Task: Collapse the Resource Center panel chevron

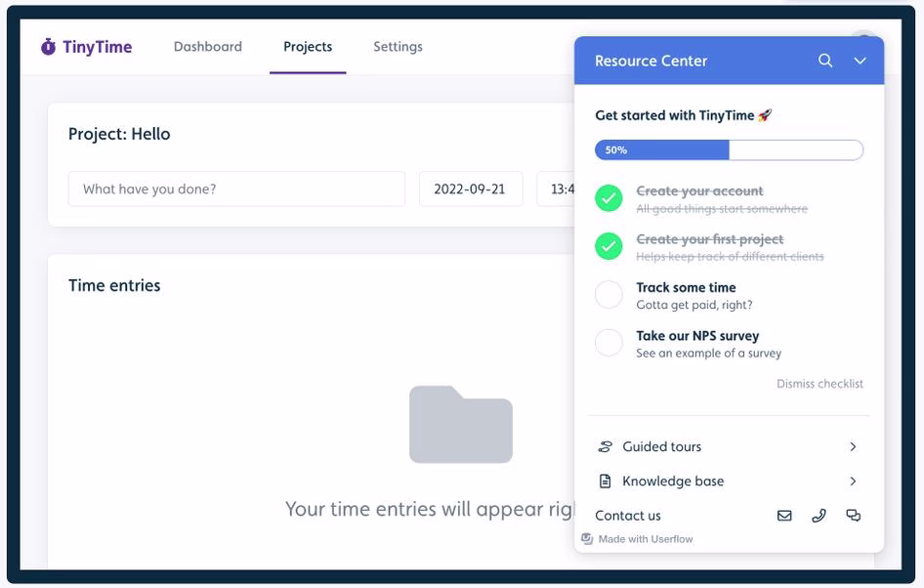Action: (860, 61)
